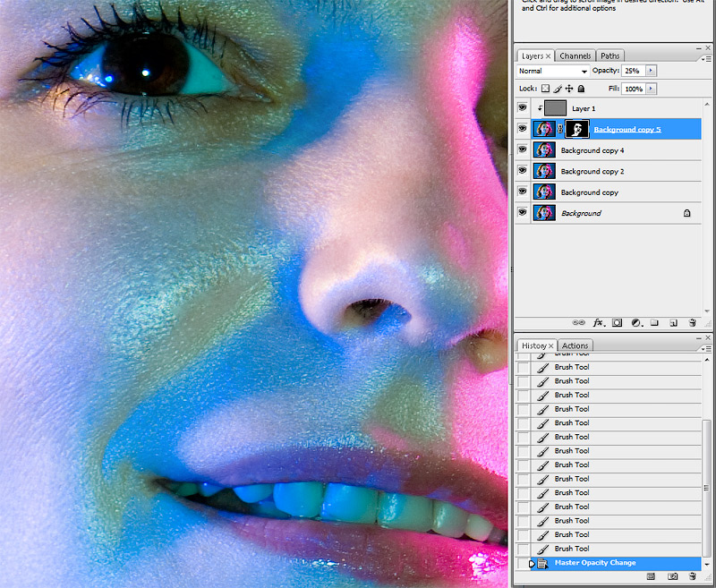
Task: Create new snapshot camera icon in History
Action: point(673,576)
